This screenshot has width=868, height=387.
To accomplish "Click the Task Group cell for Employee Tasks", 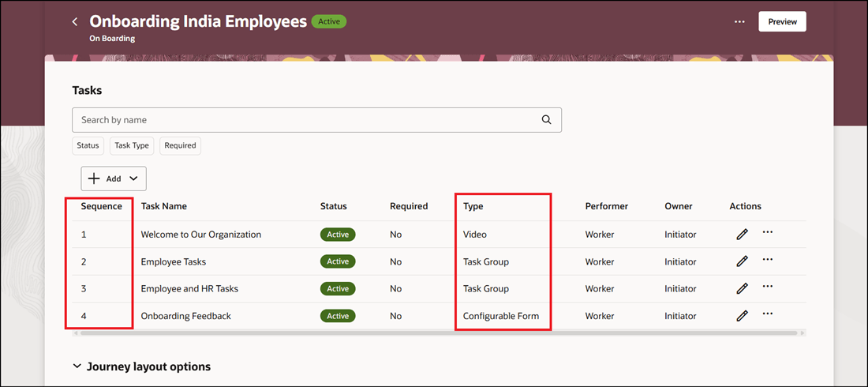I will [x=486, y=261].
